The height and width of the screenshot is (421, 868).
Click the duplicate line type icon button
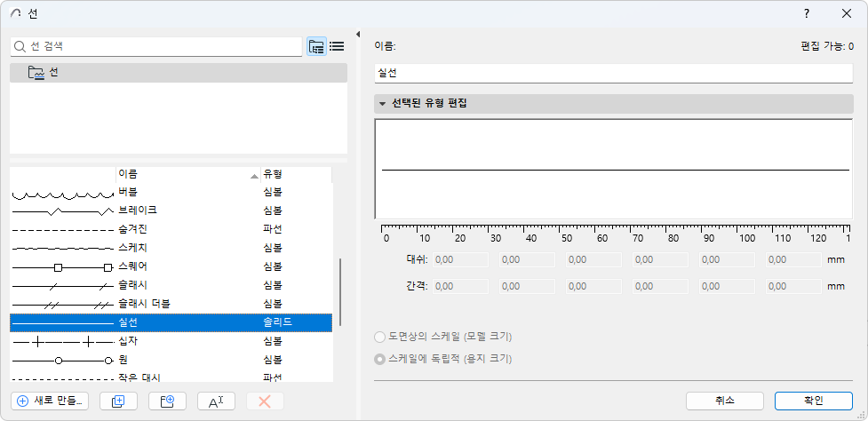(x=118, y=401)
